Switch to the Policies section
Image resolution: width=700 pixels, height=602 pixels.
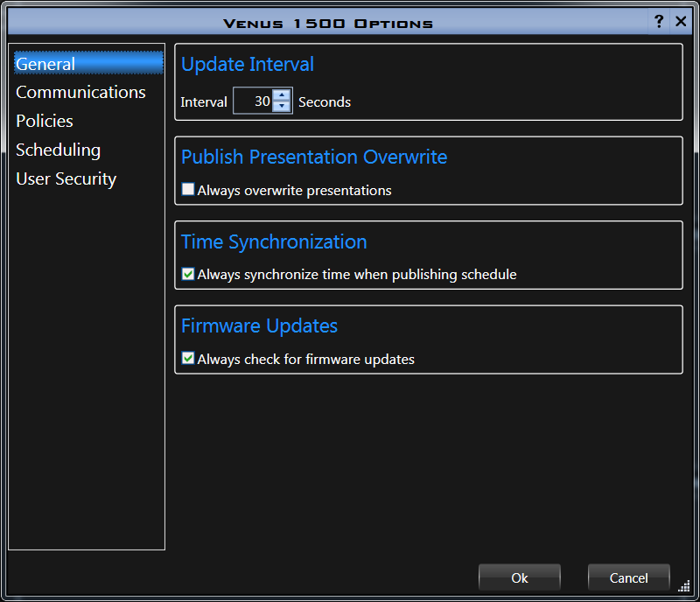click(x=45, y=121)
